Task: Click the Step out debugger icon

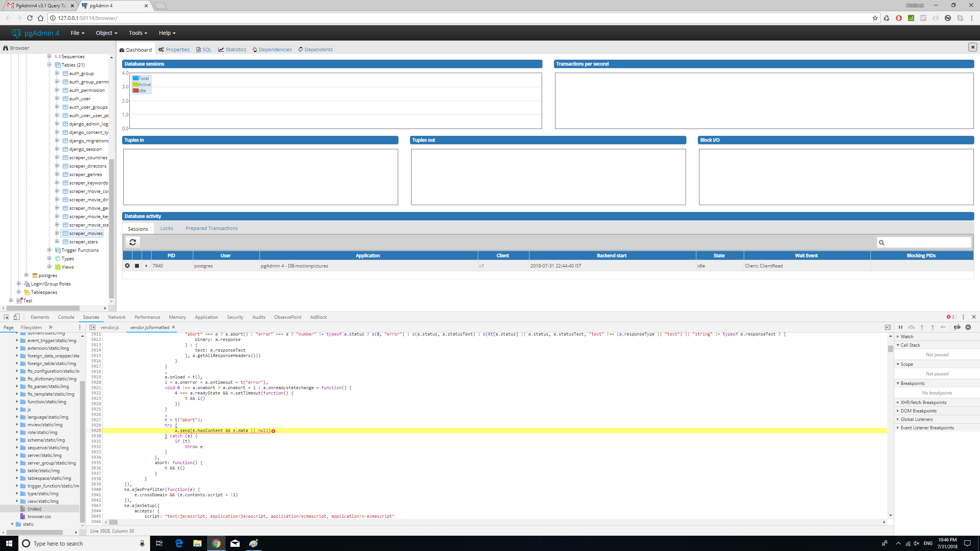Action: click(x=933, y=327)
